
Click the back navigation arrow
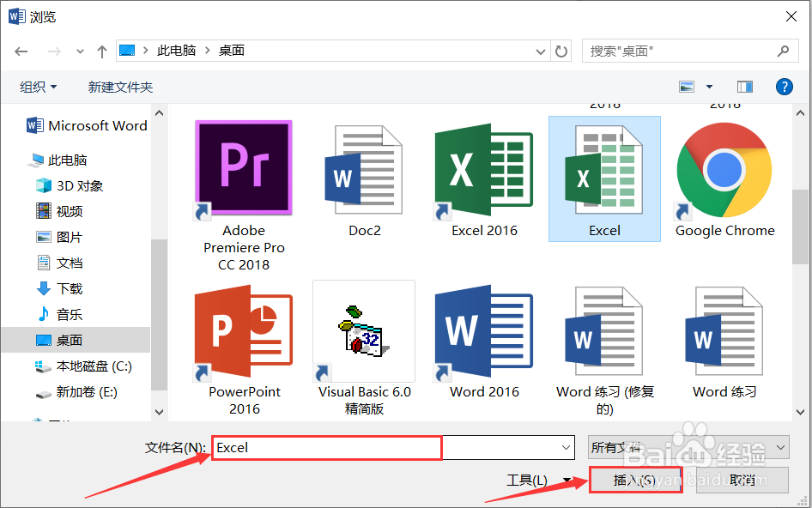[21, 51]
